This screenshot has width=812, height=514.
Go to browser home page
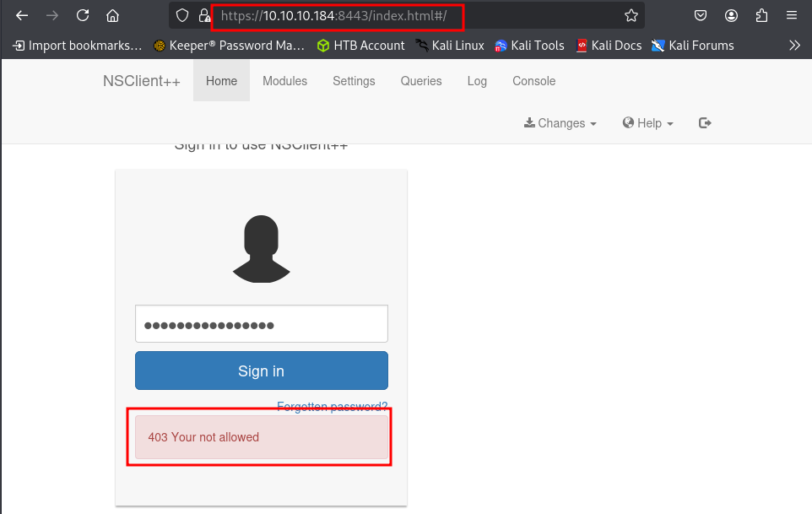click(112, 15)
